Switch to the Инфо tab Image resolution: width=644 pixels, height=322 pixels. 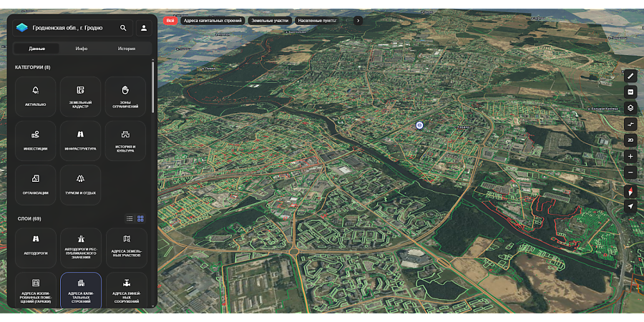[82, 49]
